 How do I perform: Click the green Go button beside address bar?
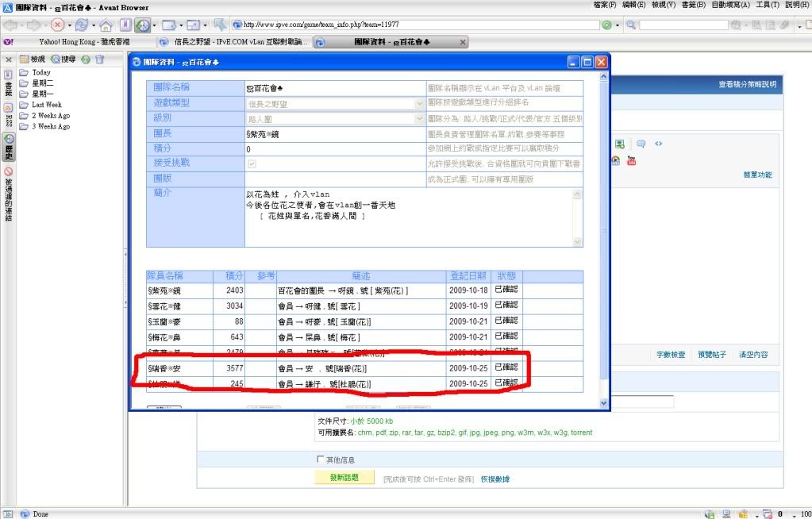pyautogui.click(x=608, y=25)
